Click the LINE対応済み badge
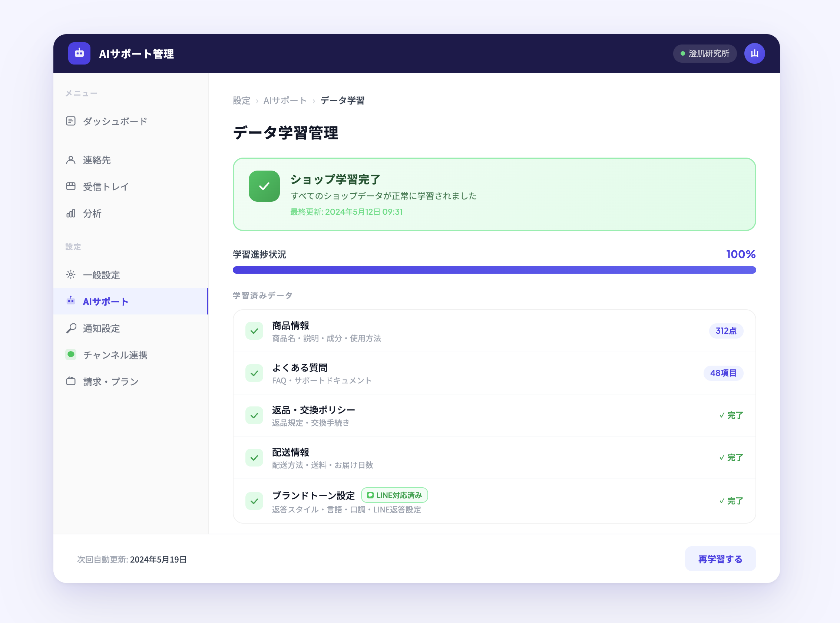This screenshot has width=840, height=623. tap(394, 495)
